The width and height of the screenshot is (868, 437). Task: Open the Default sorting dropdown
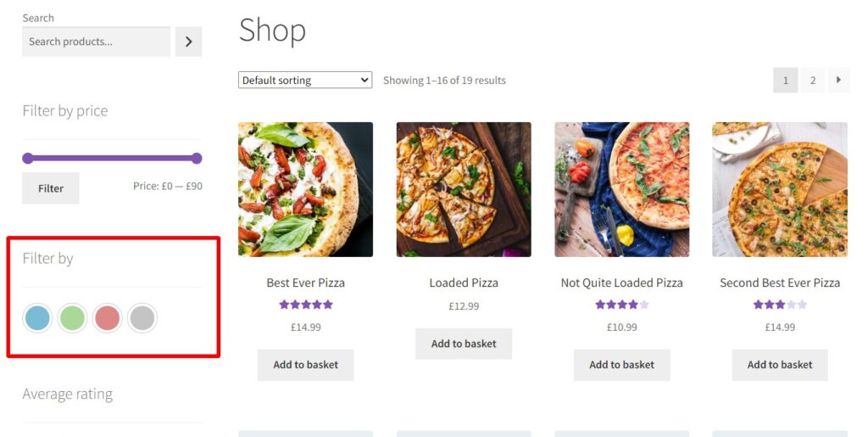click(305, 81)
